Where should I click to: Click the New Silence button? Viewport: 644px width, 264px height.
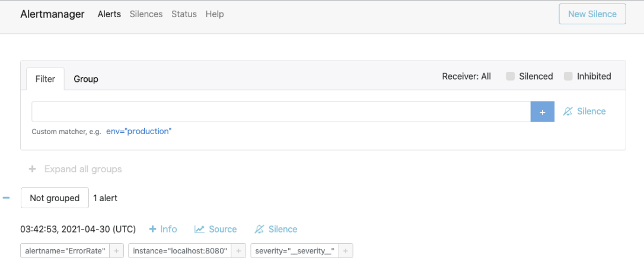(x=592, y=14)
